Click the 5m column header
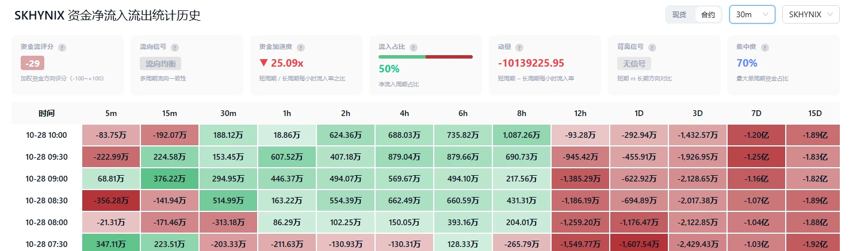 111,114
